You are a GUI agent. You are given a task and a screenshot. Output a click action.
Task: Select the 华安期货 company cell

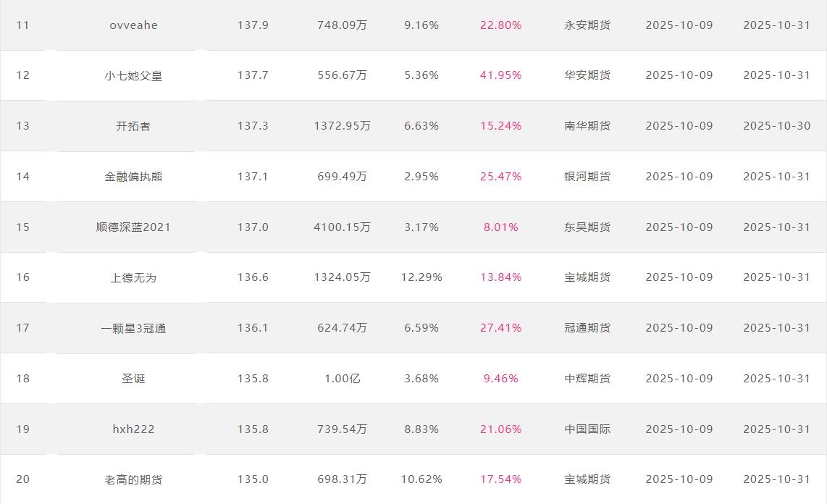(x=587, y=75)
